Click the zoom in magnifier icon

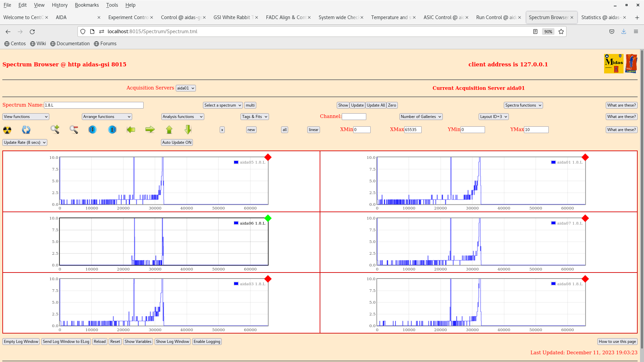[x=55, y=129]
